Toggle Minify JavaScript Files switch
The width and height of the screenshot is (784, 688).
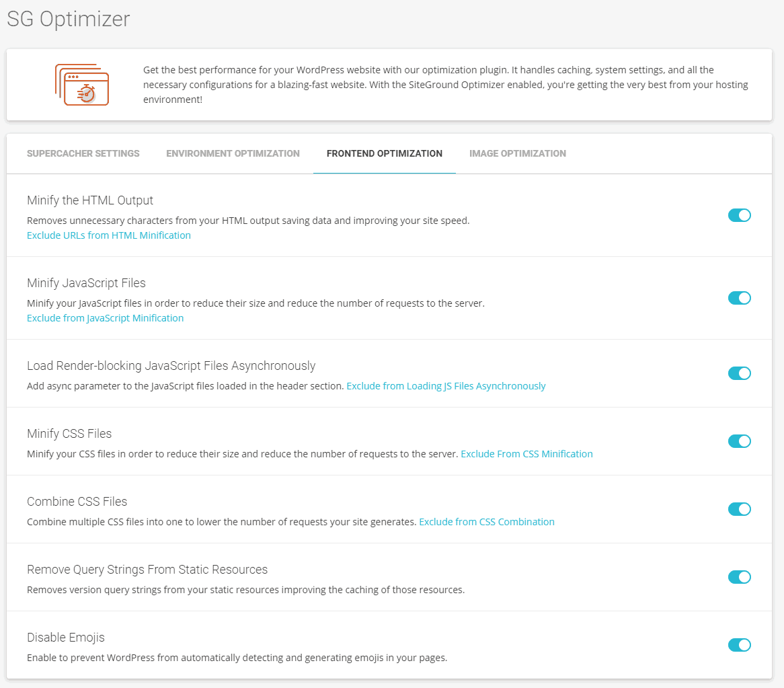tap(739, 298)
